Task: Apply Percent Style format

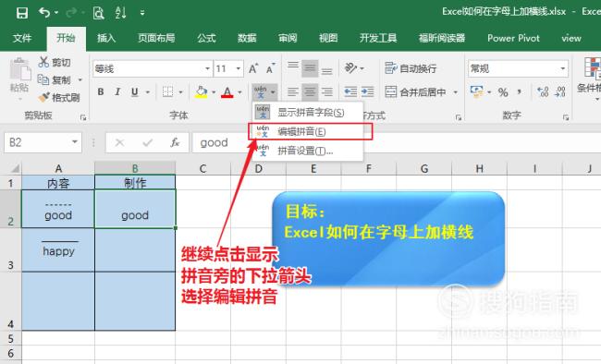Action: [503, 92]
